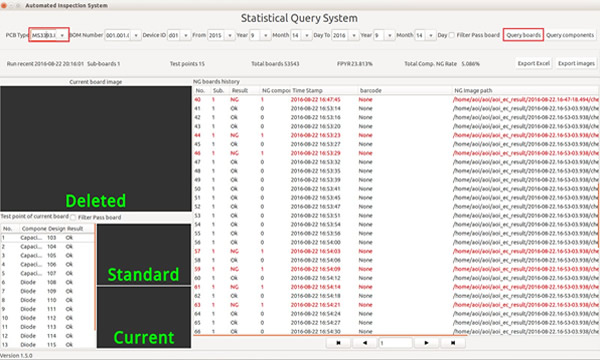The image size is (600, 360).
Task: Click the Query boards button
Action: pyautogui.click(x=523, y=35)
